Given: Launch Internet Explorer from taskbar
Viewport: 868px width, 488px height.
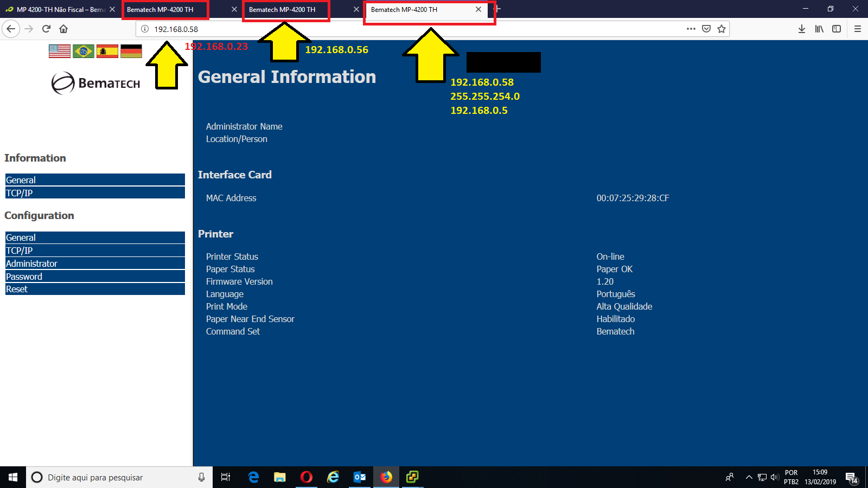Looking at the screenshot, I should pyautogui.click(x=333, y=477).
